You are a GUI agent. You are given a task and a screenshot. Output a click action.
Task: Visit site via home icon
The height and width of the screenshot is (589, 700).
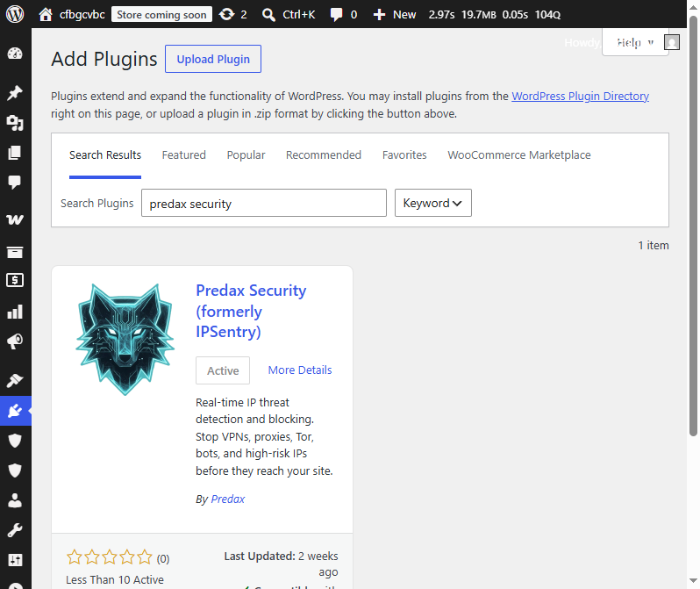point(45,14)
